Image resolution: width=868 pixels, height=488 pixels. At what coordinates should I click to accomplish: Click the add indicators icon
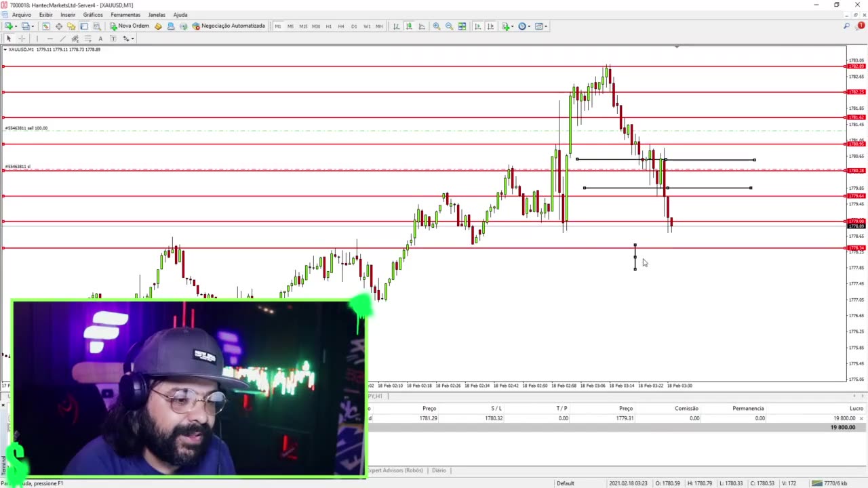tap(506, 26)
